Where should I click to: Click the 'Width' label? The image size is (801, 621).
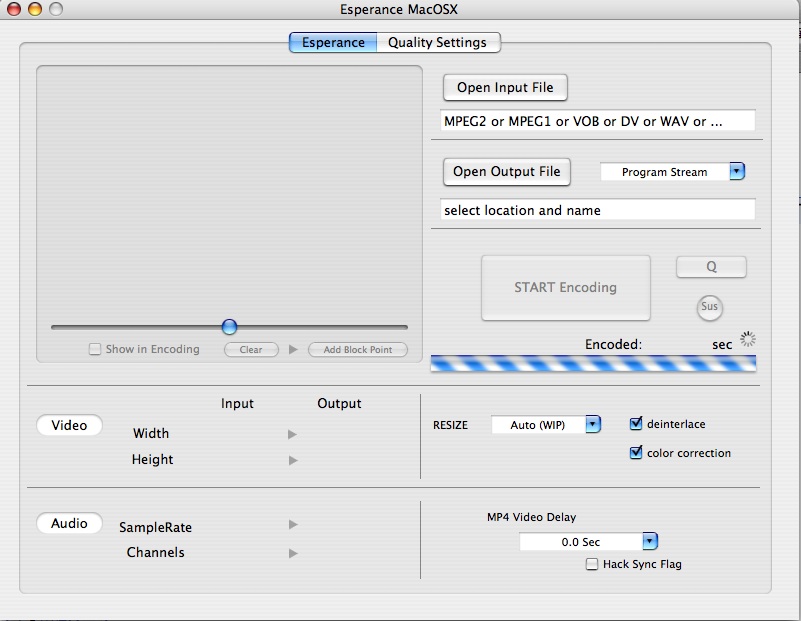(x=151, y=433)
